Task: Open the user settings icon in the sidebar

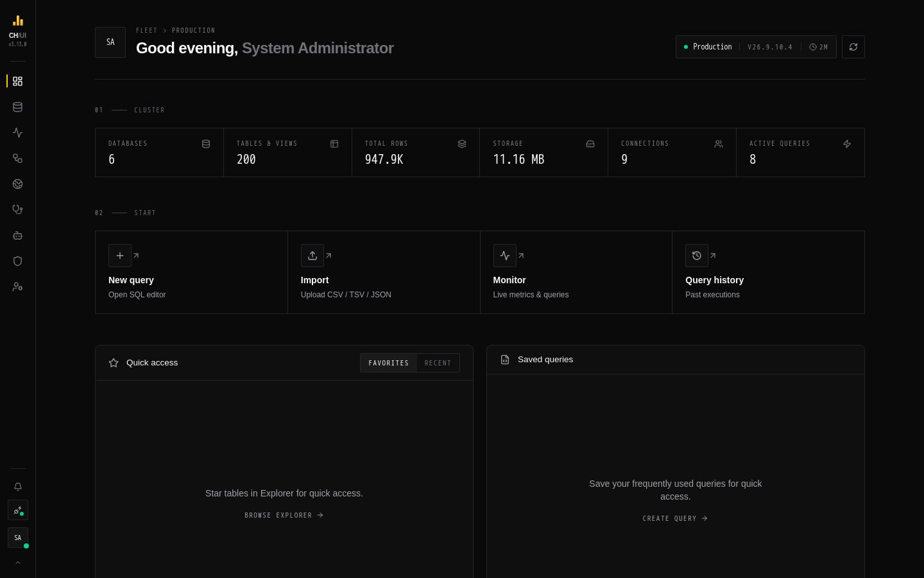Action: 18,287
